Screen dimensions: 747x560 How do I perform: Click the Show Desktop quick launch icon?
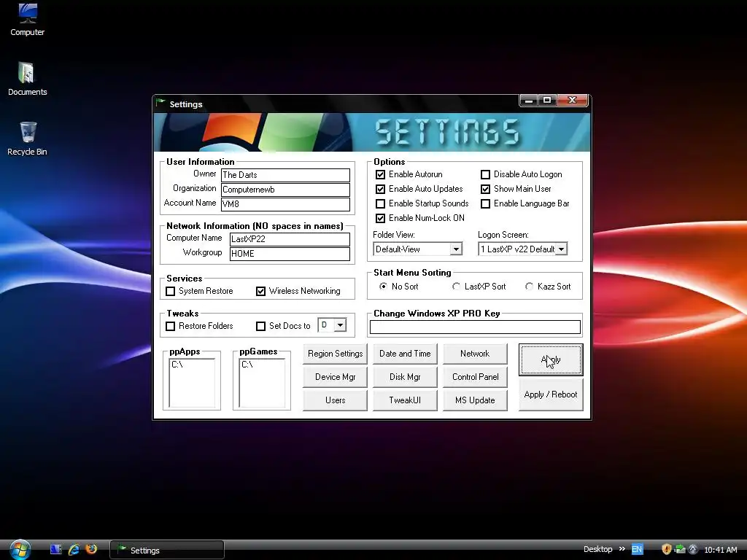[55, 550]
